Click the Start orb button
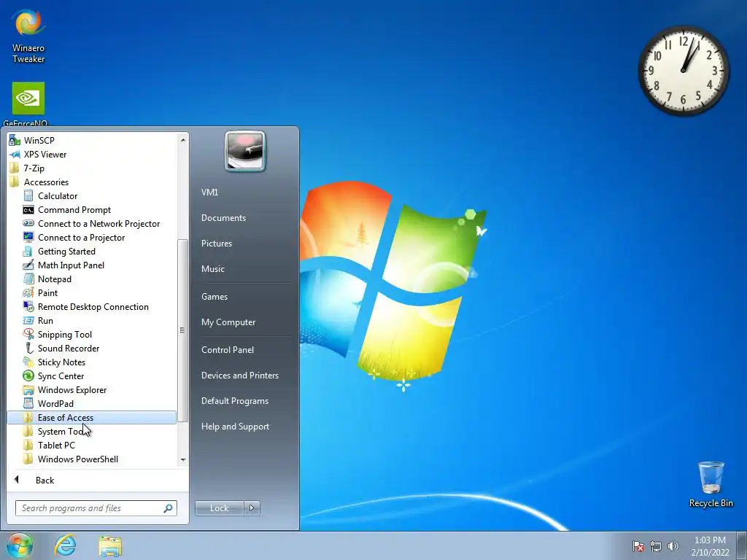Viewport: 747px width, 560px height. click(x=20, y=545)
